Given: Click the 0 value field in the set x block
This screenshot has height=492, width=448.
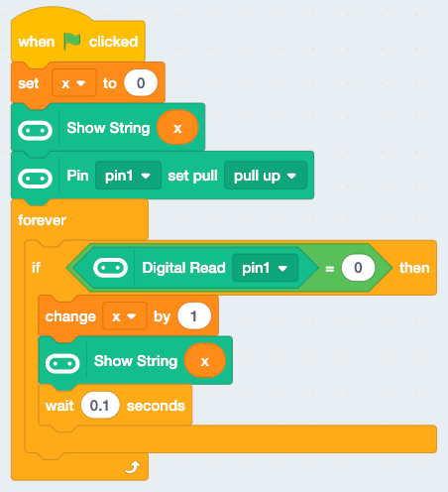Looking at the screenshot, I should 141,83.
